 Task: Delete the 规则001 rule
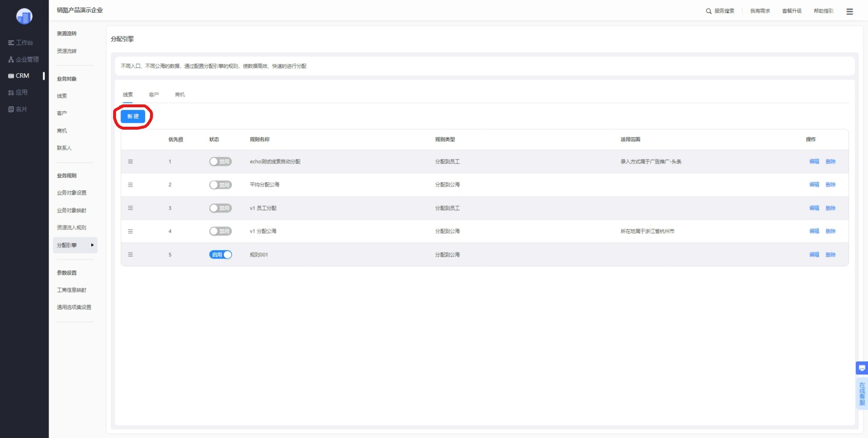coord(831,254)
